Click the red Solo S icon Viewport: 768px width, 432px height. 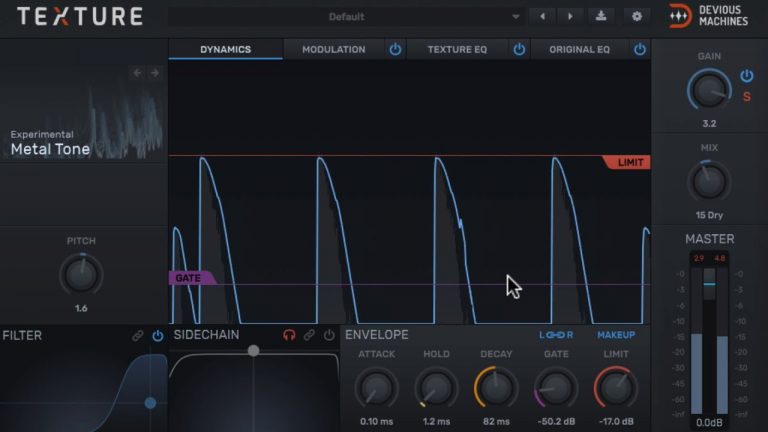pos(746,97)
